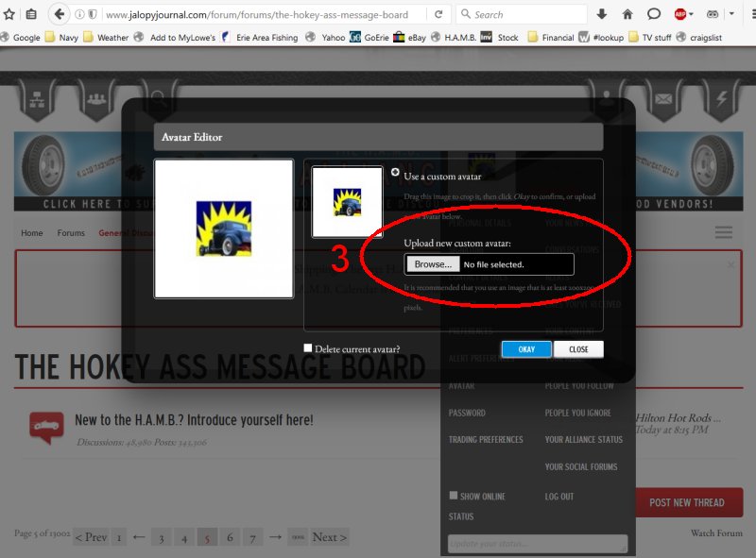Open page 6 in pagination

coord(230,537)
